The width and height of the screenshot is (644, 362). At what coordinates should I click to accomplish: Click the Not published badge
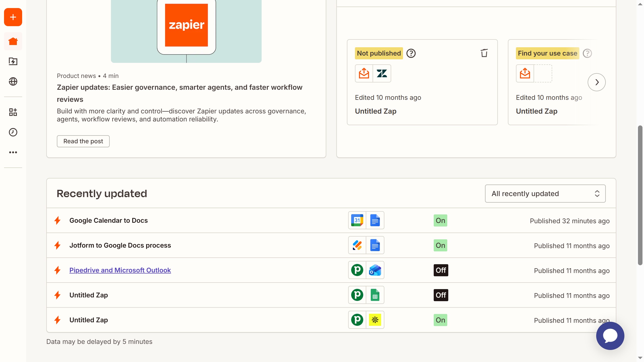[x=379, y=53]
